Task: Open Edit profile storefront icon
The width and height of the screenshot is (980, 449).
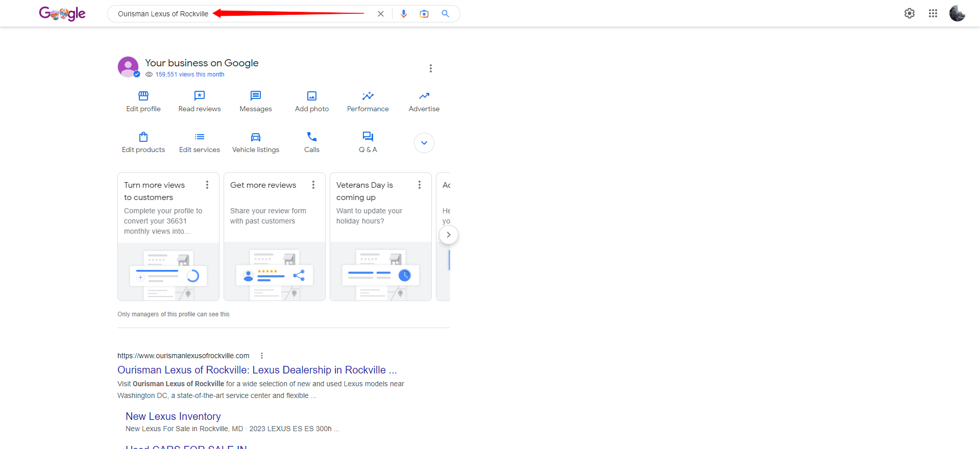Action: [143, 102]
